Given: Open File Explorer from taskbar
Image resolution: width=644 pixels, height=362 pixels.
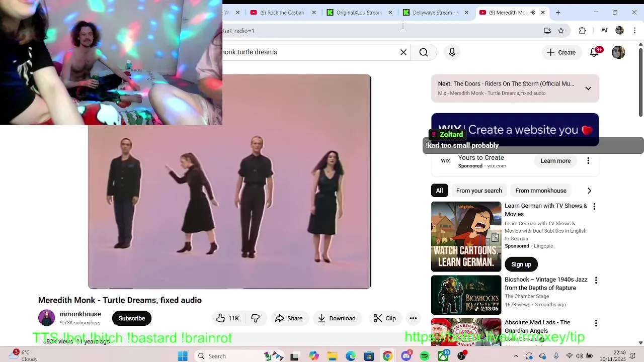Looking at the screenshot, I should 332,356.
